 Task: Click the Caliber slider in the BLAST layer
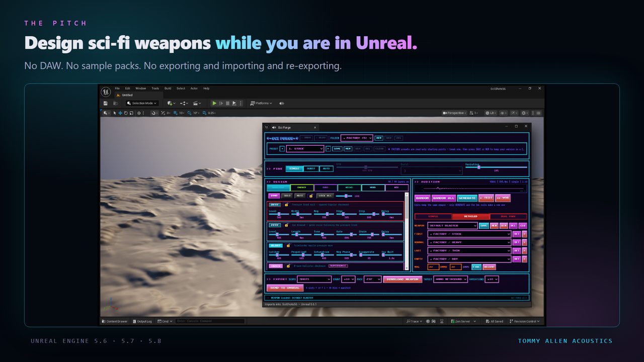click(279, 255)
